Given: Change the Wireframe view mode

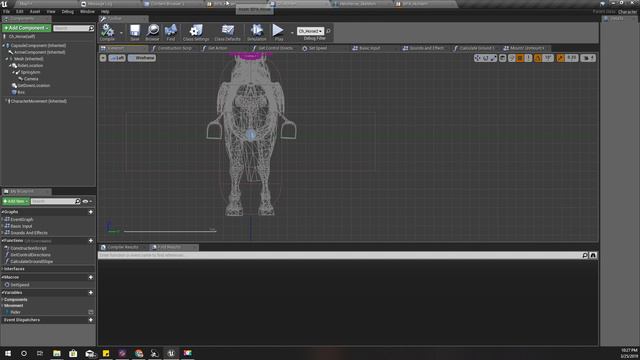Looking at the screenshot, I should tap(142, 58).
